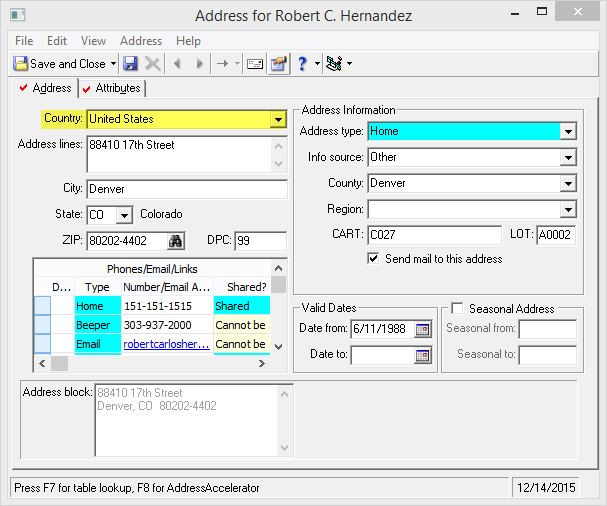Click in the ZIP field
Viewport: 607px width, 506px height.
[x=128, y=241]
